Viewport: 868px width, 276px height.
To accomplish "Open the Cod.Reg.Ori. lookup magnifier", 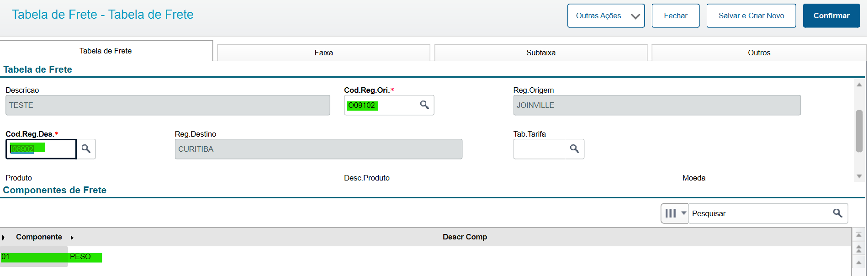I will click(424, 105).
